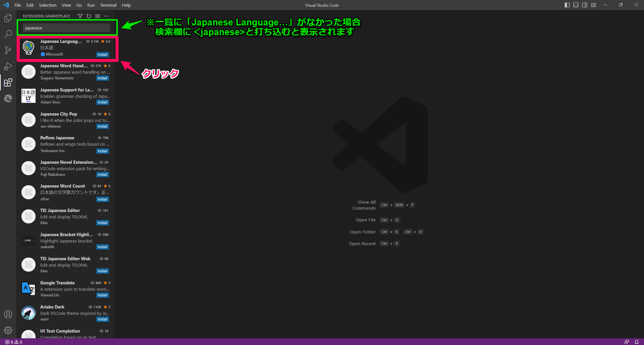Open the Manage gear icon
The height and width of the screenshot is (345, 644).
8,330
